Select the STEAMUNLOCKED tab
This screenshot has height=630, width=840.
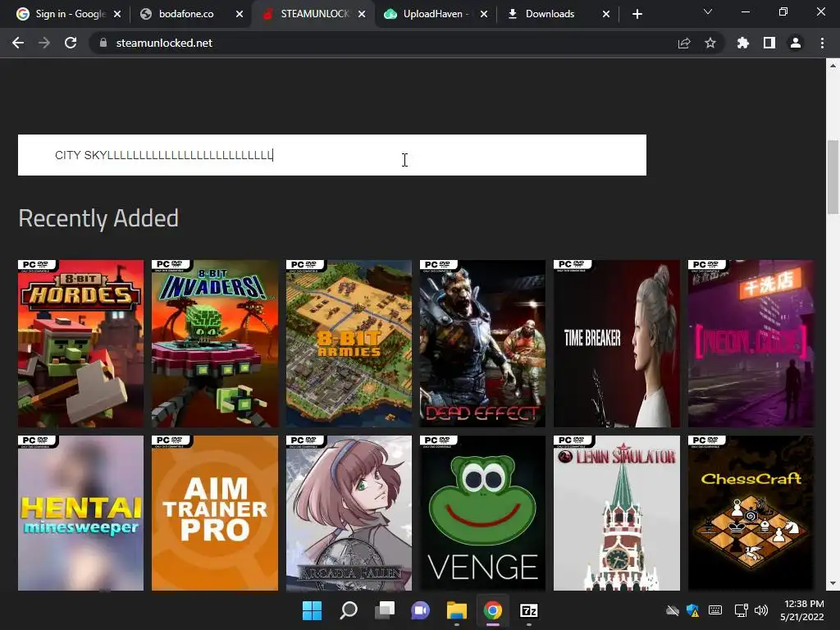[x=314, y=14]
